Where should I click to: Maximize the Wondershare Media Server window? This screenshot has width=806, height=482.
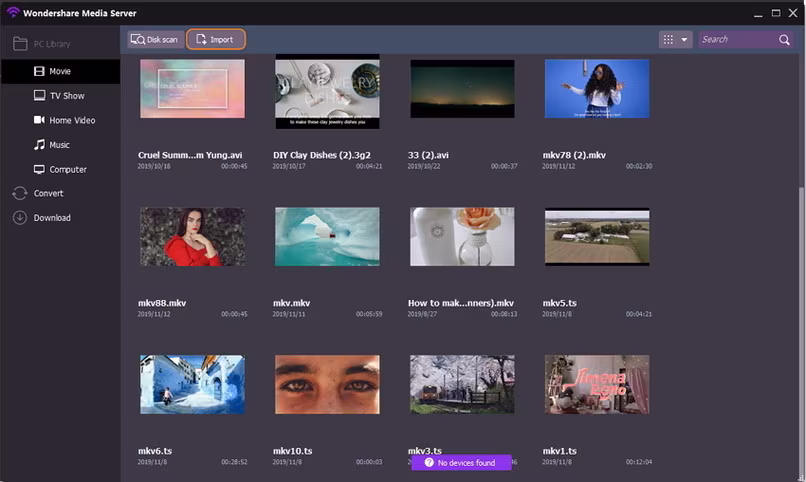(x=776, y=13)
